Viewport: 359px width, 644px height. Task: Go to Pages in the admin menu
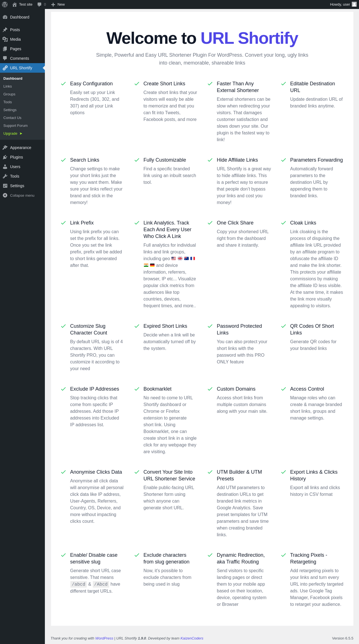coord(22,49)
